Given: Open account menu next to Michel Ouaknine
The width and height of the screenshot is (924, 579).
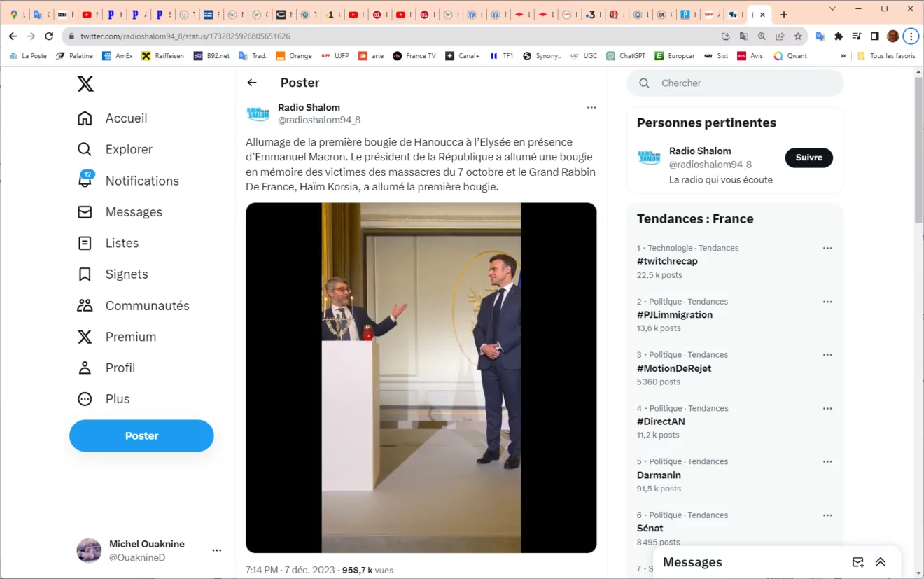Looking at the screenshot, I should tap(217, 550).
